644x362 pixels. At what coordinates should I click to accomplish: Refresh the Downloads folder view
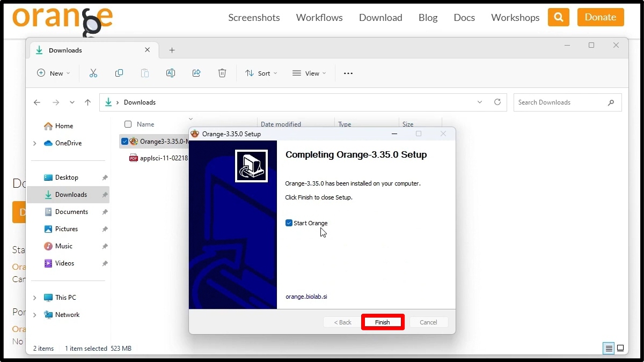coord(497,102)
